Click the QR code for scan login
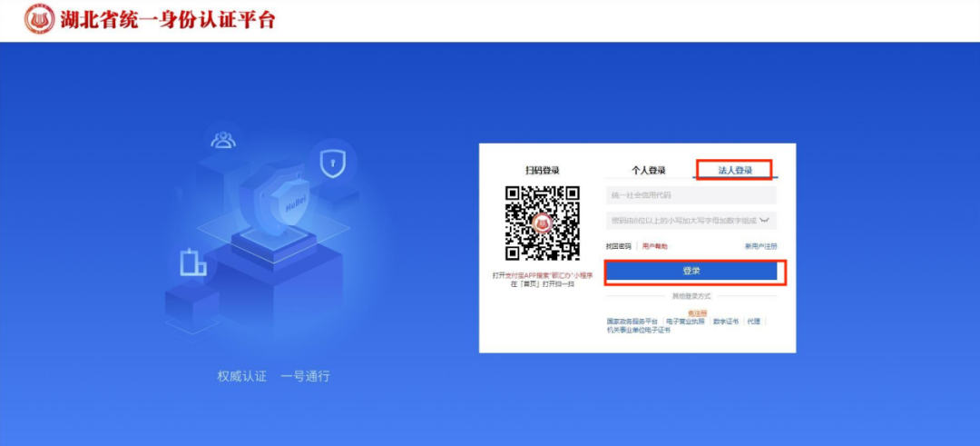 (x=543, y=223)
